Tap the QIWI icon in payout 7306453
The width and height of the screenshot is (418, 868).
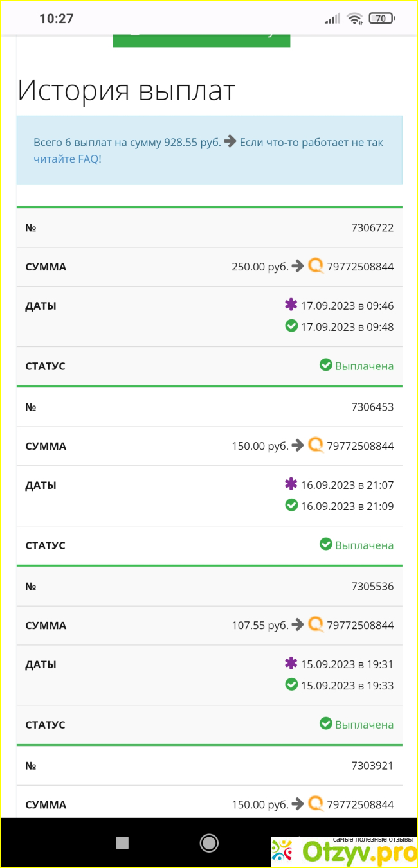(316, 445)
